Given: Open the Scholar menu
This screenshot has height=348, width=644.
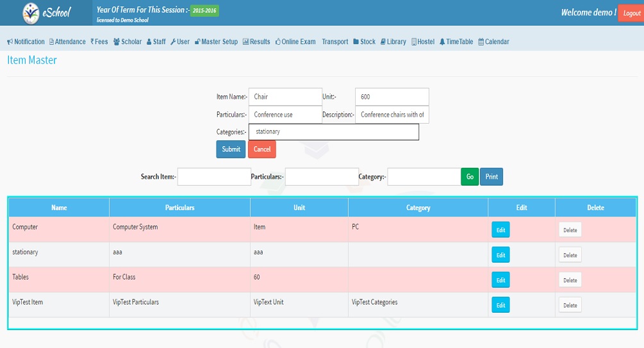Looking at the screenshot, I should (x=128, y=42).
